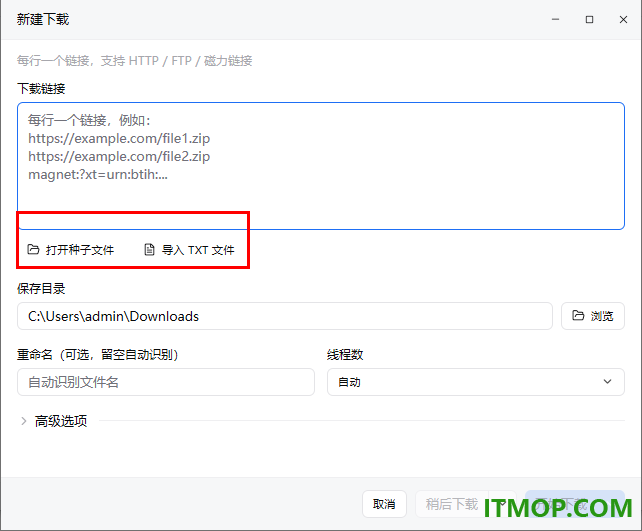Image resolution: width=642 pixels, height=531 pixels.
Task: Import links from a TXT file
Action: 189,250
